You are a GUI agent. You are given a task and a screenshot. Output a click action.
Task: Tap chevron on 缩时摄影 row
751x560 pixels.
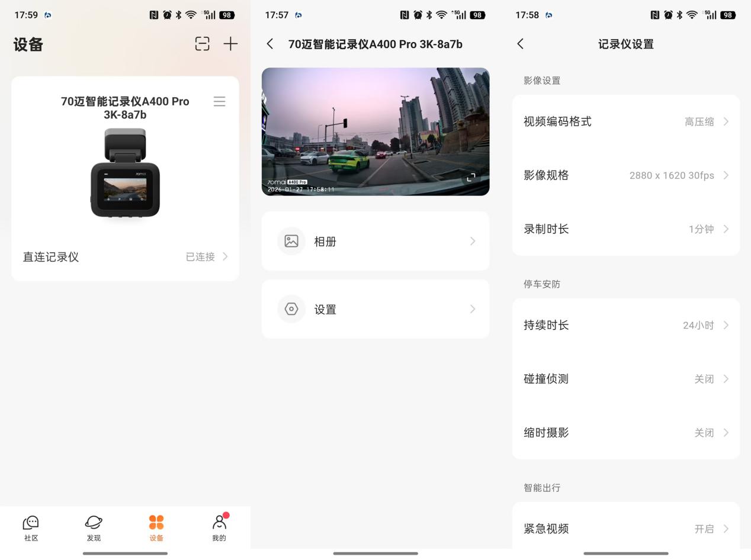(x=726, y=433)
